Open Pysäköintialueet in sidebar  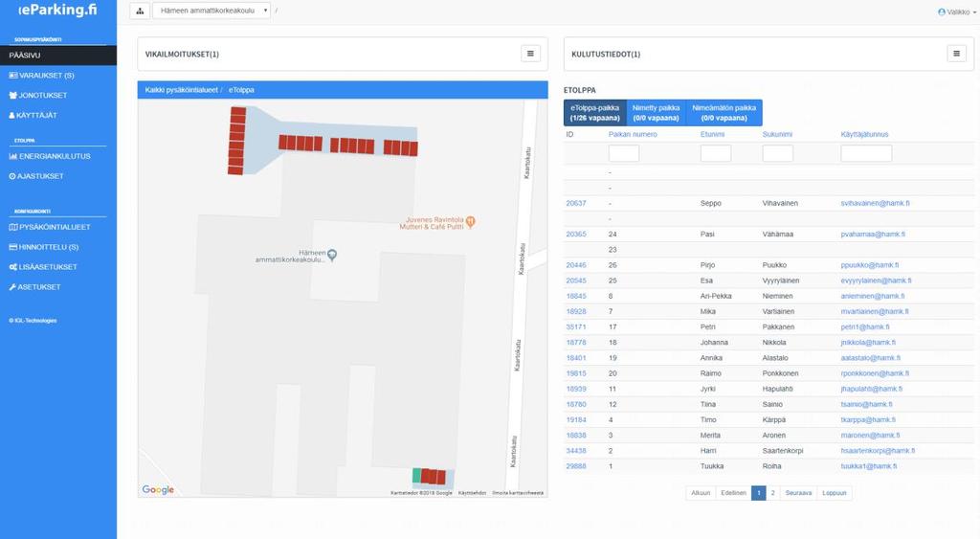point(50,227)
